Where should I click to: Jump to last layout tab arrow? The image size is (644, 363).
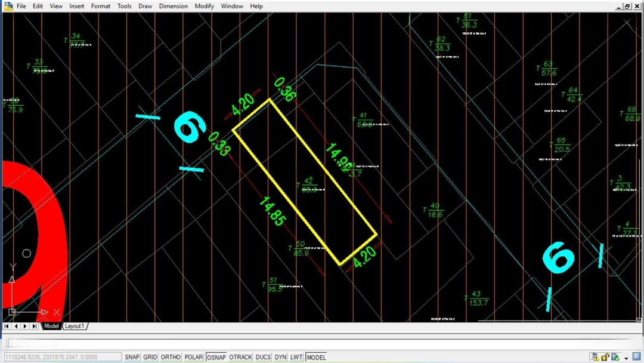(x=35, y=327)
